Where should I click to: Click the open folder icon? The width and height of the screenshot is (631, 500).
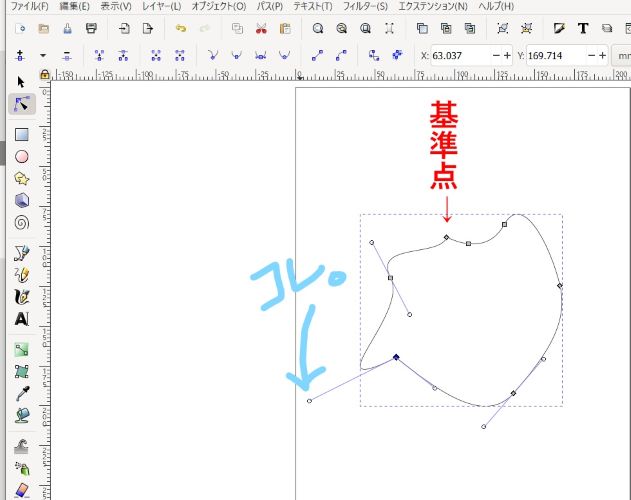(43, 28)
